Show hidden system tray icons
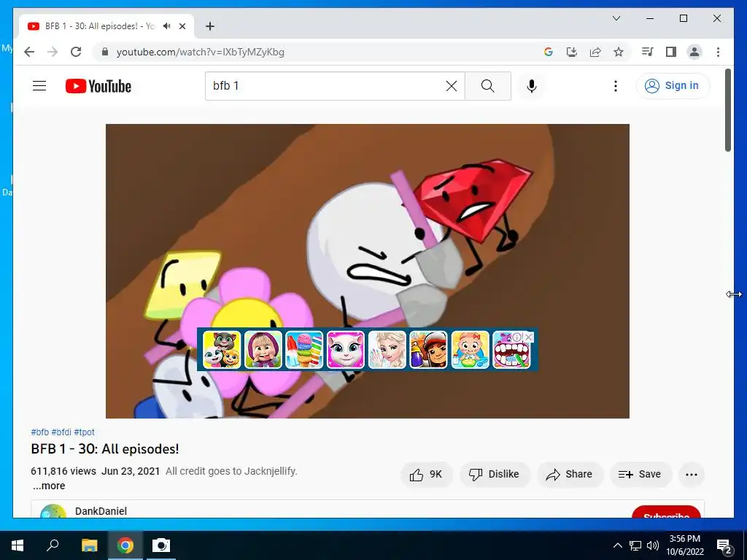Image resolution: width=747 pixels, height=560 pixels. click(617, 545)
